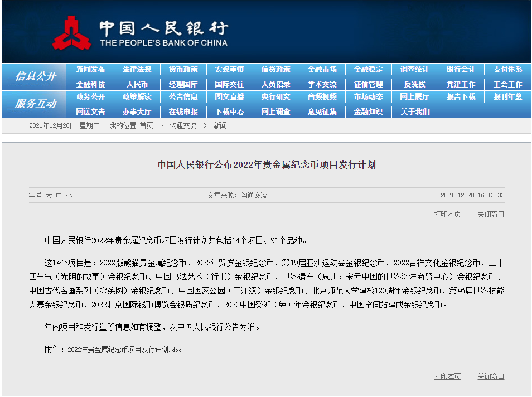Click top 关闭窗口 link
This screenshot has height=397, width=532.
pos(491,214)
